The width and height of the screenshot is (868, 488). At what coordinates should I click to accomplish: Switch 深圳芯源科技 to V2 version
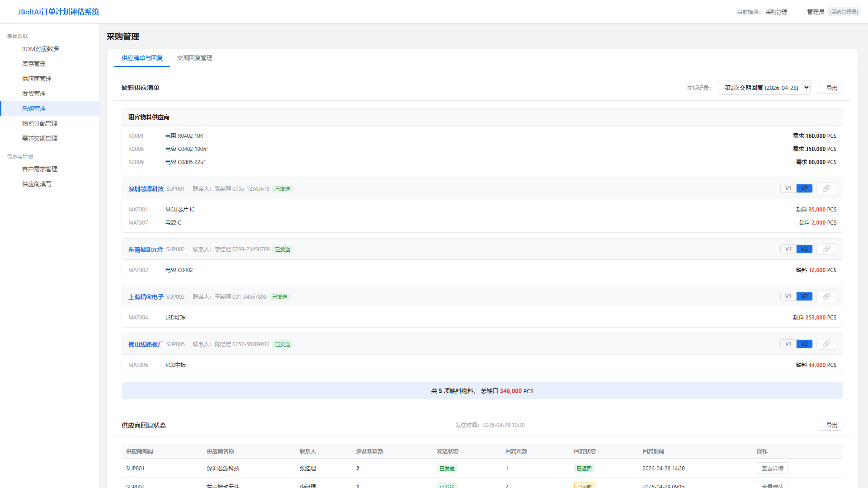(804, 188)
